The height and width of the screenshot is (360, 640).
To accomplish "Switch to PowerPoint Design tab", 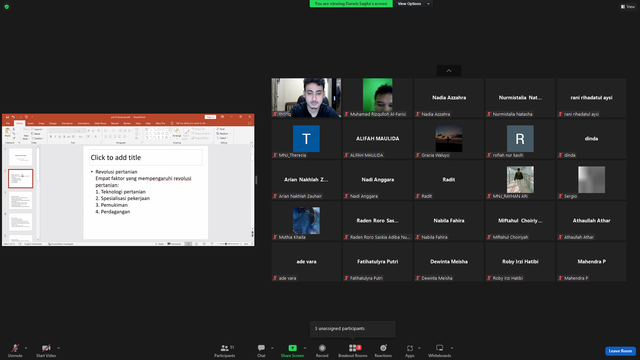I will (53, 123).
